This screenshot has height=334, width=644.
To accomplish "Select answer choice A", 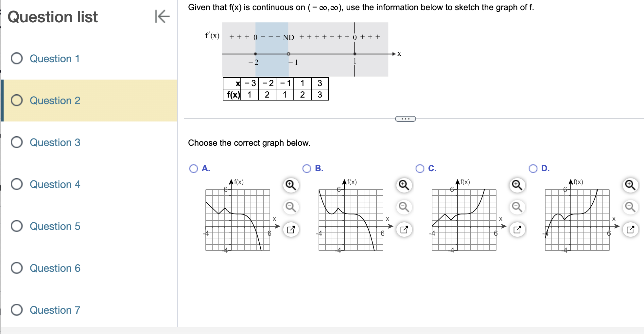I will pos(194,169).
